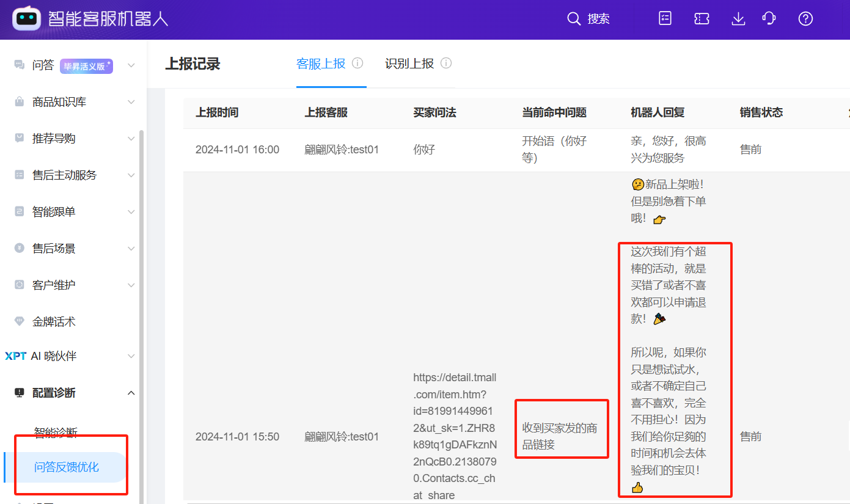Select the 智能诊断 submenu item
This screenshot has width=850, height=504.
coord(56,433)
